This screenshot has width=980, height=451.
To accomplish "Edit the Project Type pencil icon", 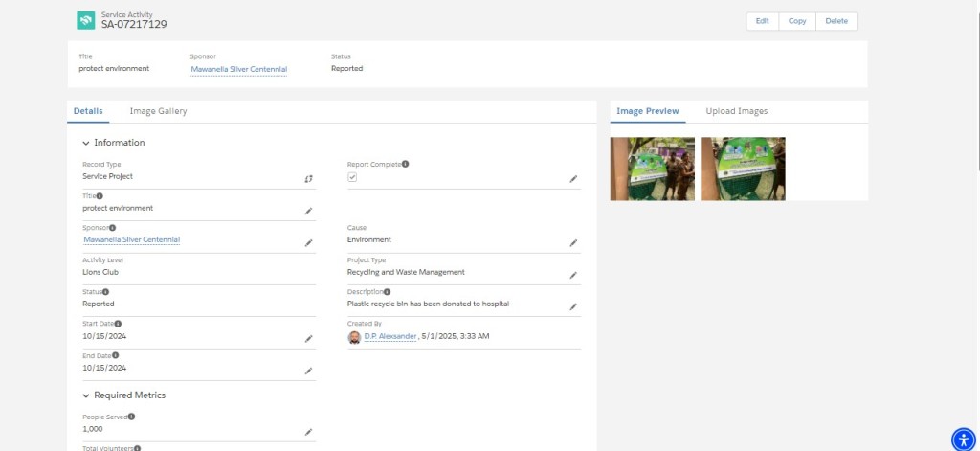I will [573, 275].
